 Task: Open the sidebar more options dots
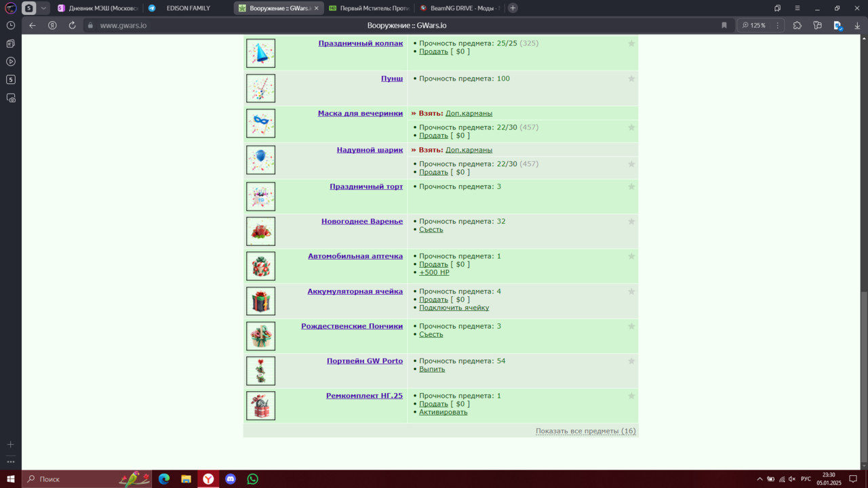11,462
